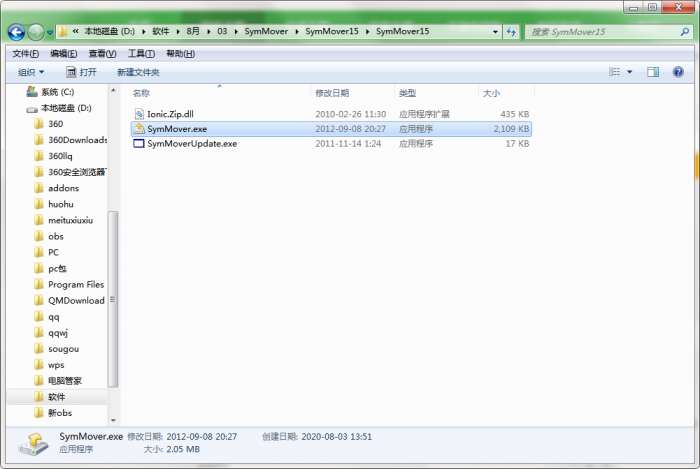700x469 pixels.
Task: Click 本地磁盘 (D:) breadcrumb segment
Action: [109, 32]
